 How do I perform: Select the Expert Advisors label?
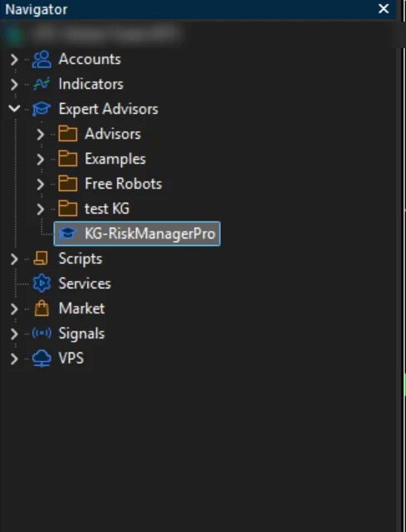coord(109,109)
